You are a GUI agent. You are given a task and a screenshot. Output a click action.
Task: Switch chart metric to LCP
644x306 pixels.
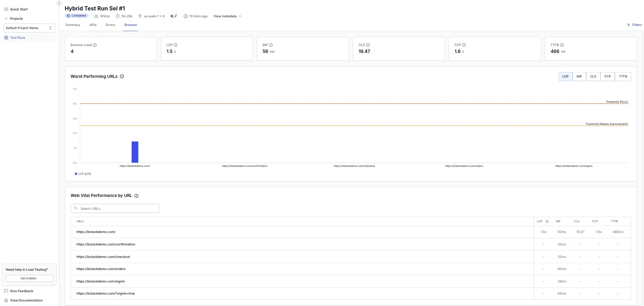coord(565,76)
